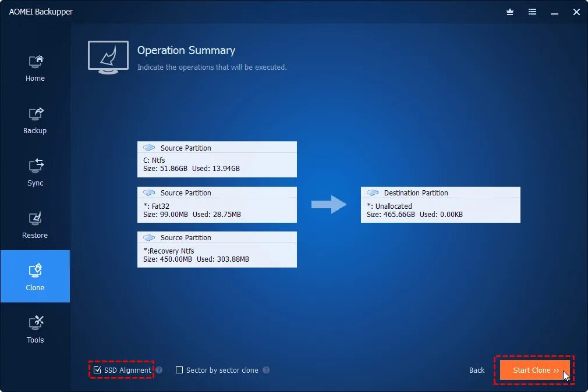
Task: Minimize the AOMEI Backupper window
Action: point(554,13)
